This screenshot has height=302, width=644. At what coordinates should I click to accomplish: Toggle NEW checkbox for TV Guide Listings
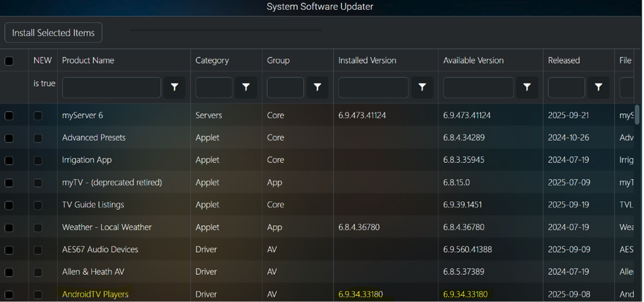(38, 205)
